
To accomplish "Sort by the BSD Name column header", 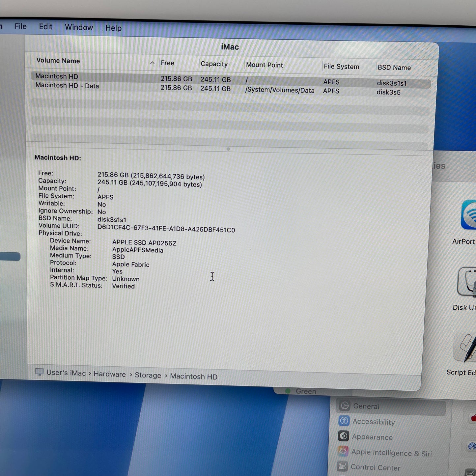I will (x=394, y=68).
